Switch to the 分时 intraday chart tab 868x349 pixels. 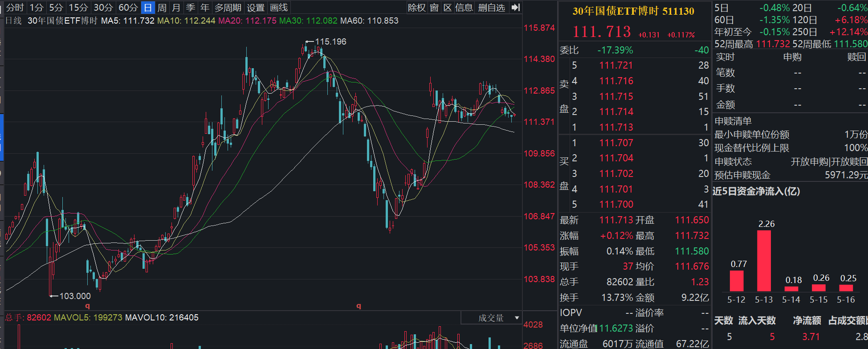coord(15,8)
